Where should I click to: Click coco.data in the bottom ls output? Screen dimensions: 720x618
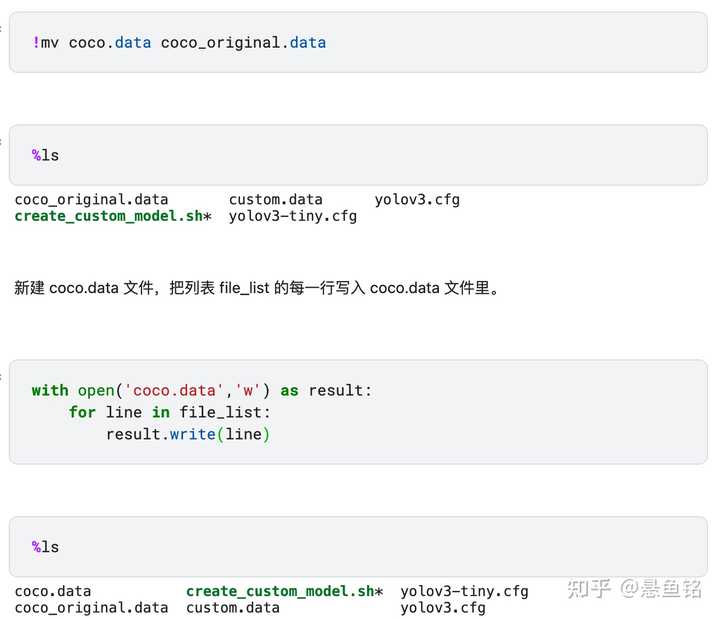coord(53,591)
